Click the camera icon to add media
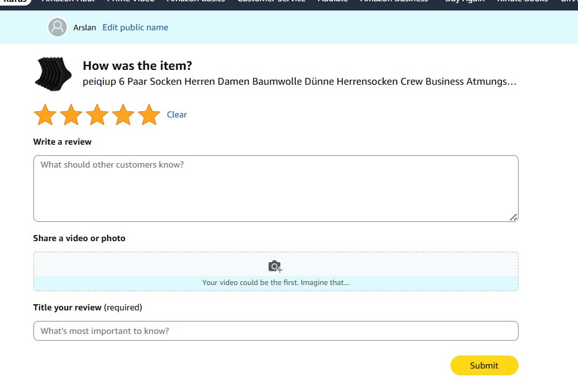This screenshot has height=392, width=578. coord(275,266)
